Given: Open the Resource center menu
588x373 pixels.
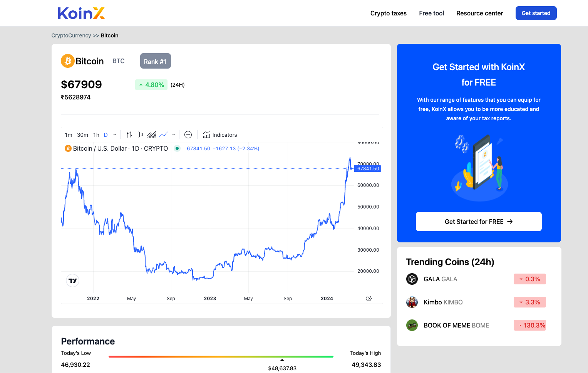Looking at the screenshot, I should coord(479,13).
